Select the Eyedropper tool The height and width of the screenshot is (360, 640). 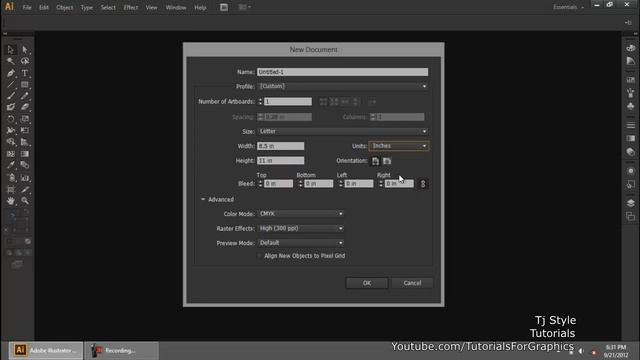(x=11, y=165)
